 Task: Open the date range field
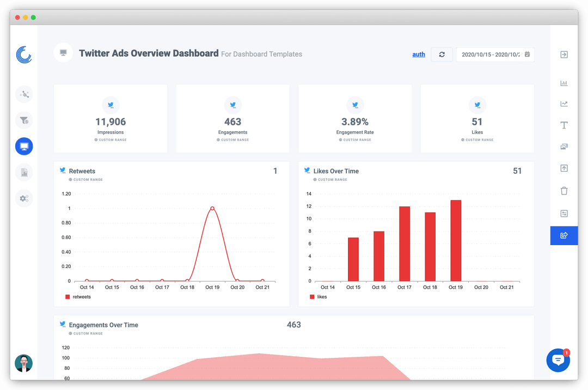pyautogui.click(x=495, y=54)
